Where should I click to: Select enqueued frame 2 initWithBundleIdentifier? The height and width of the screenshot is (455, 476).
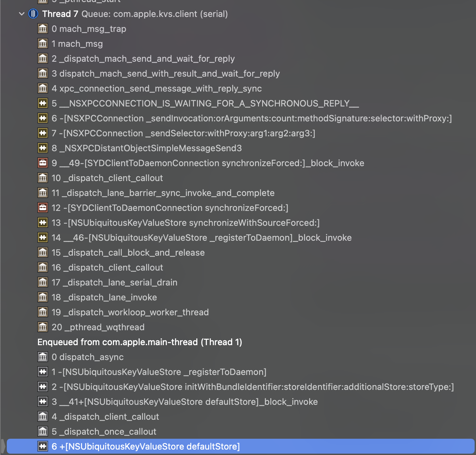pos(253,387)
